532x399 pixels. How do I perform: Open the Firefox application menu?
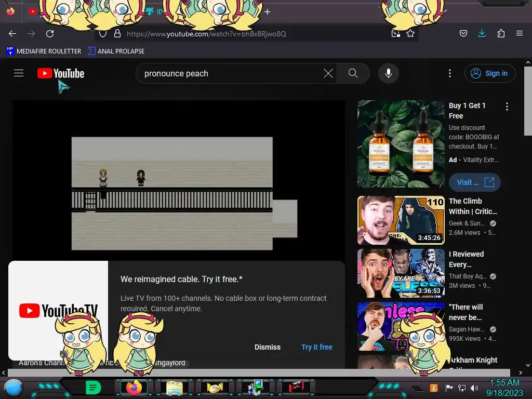tap(520, 33)
